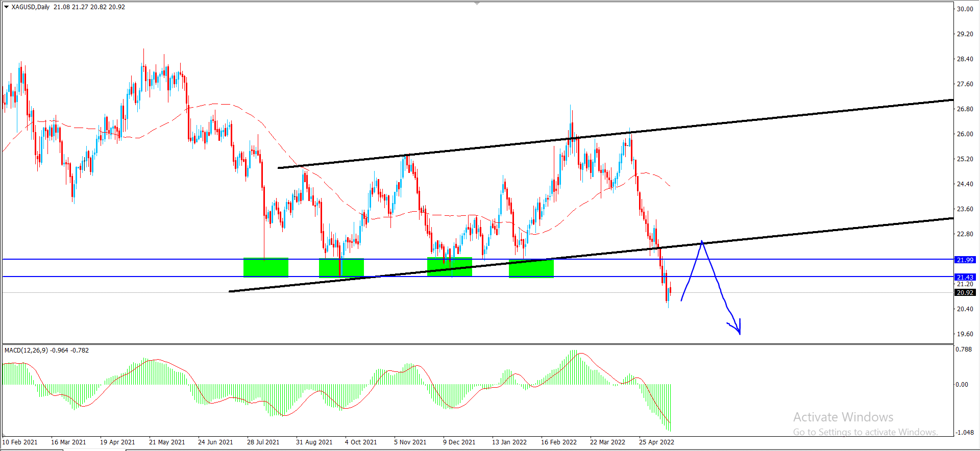Click the 0.00 MACD scale label

coord(962,384)
